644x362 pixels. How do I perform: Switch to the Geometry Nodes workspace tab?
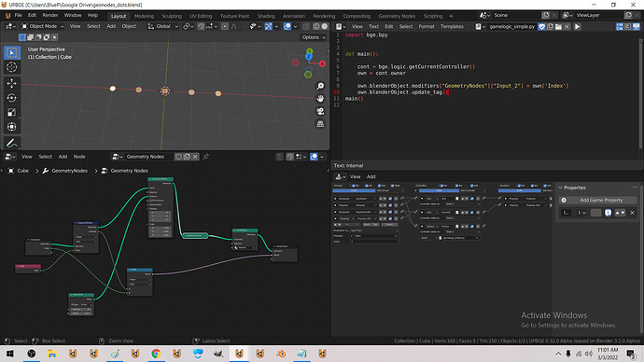tap(397, 16)
